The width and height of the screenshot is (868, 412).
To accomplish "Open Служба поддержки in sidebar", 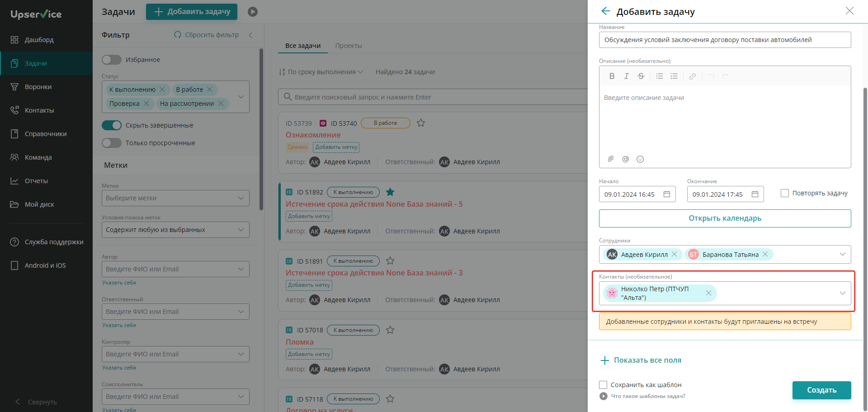I will 46,242.
